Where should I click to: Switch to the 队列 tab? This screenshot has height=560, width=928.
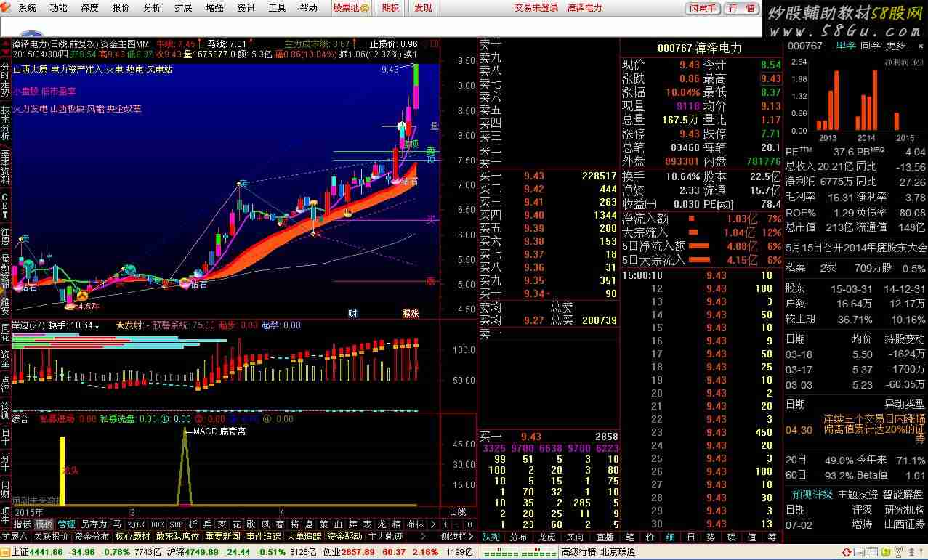tap(491, 537)
